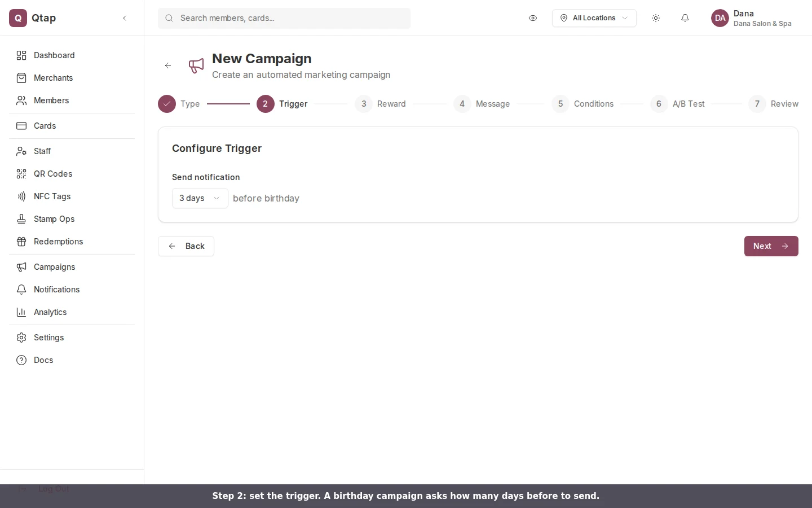Viewport: 812px width, 508px height.
Task: Click the Merchants shop icon
Action: [x=21, y=78]
